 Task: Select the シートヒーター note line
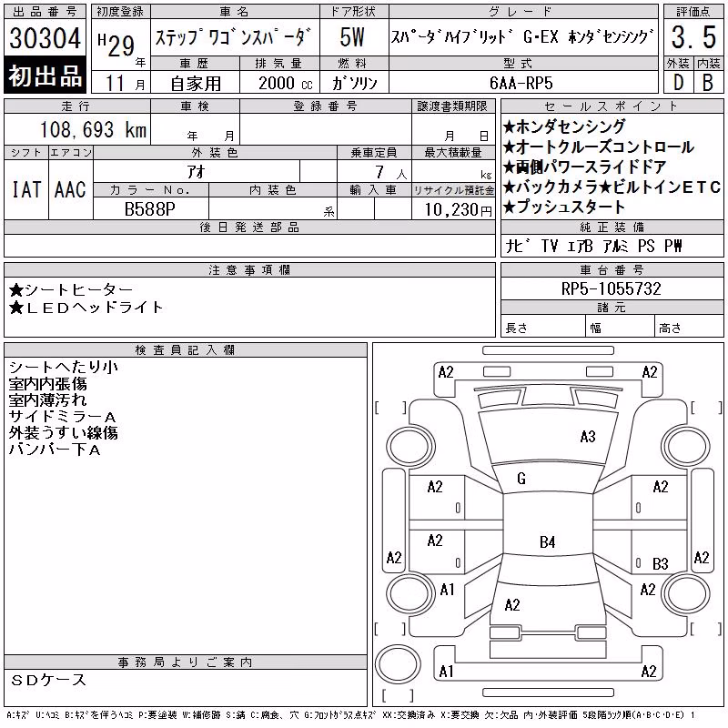click(71, 290)
